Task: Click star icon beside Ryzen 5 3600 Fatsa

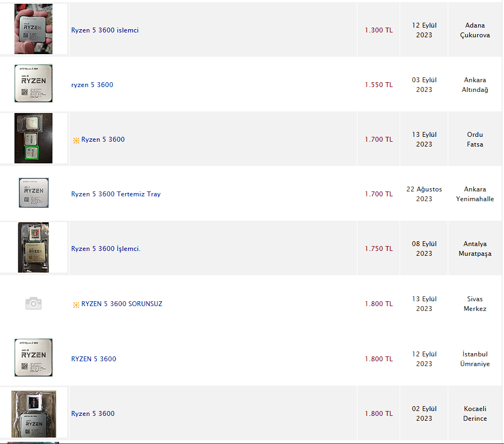Action: tap(76, 140)
